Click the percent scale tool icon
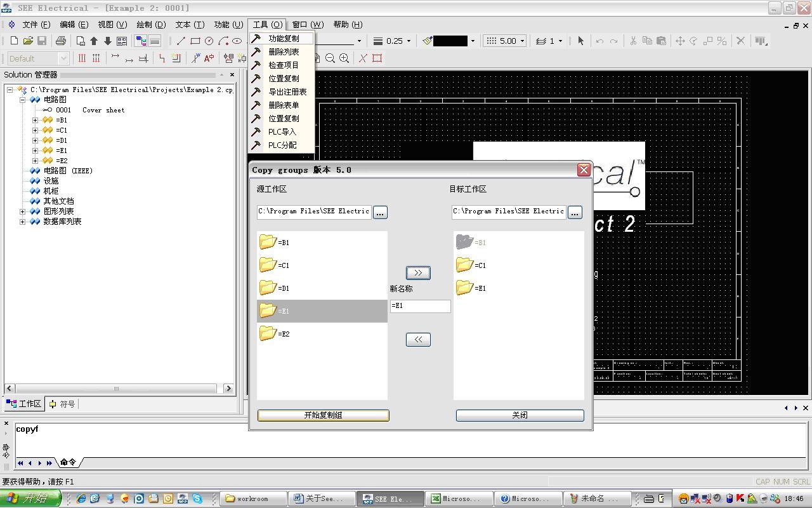 pos(722,41)
